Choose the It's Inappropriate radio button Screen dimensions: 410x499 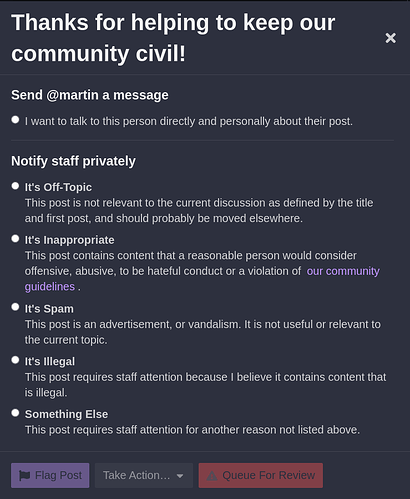coord(15,238)
